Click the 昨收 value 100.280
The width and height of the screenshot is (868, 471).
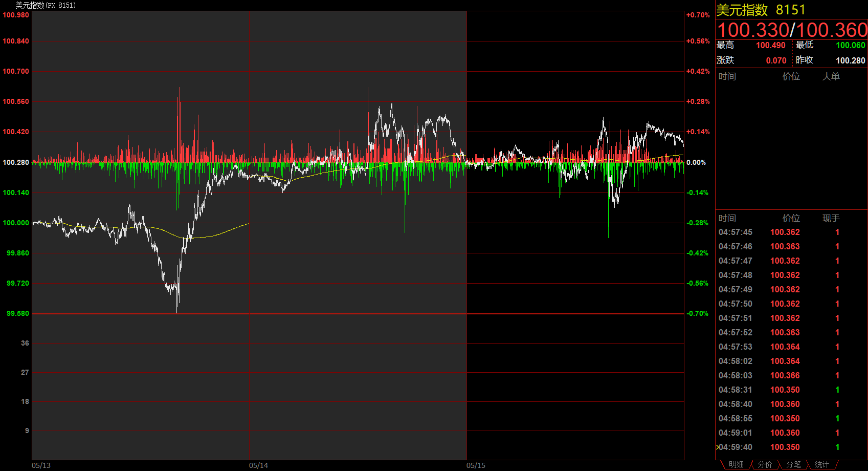(850, 60)
